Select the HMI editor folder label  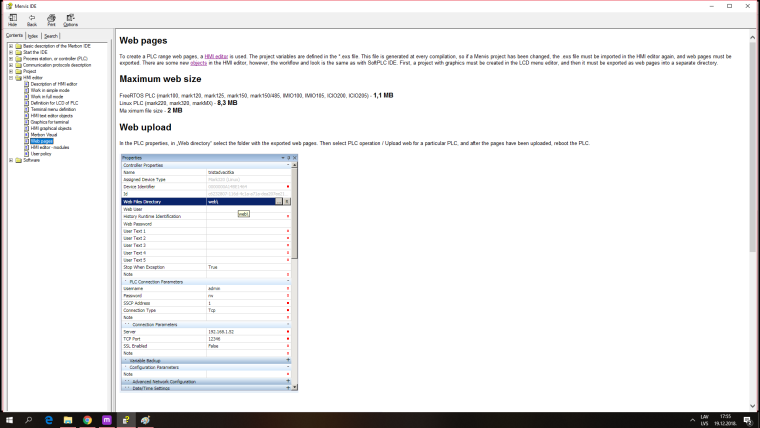(x=33, y=78)
